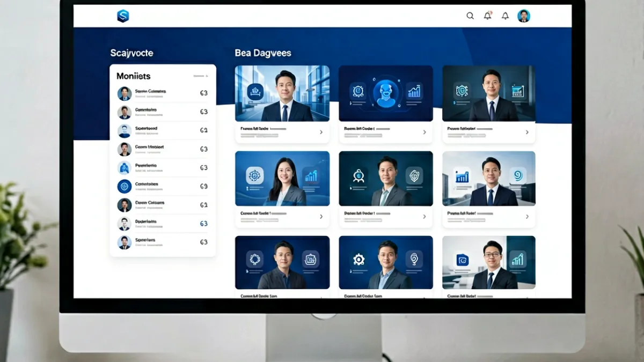Image resolution: width=644 pixels, height=362 pixels.
Task: Open the light-blue-shirt man card thumbnail
Action: [x=386, y=263]
